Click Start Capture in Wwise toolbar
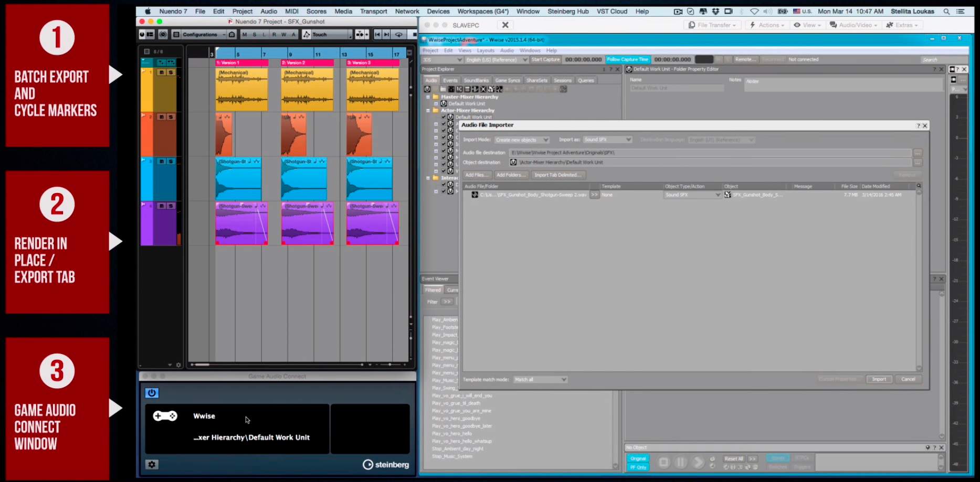980x482 pixels. [545, 59]
